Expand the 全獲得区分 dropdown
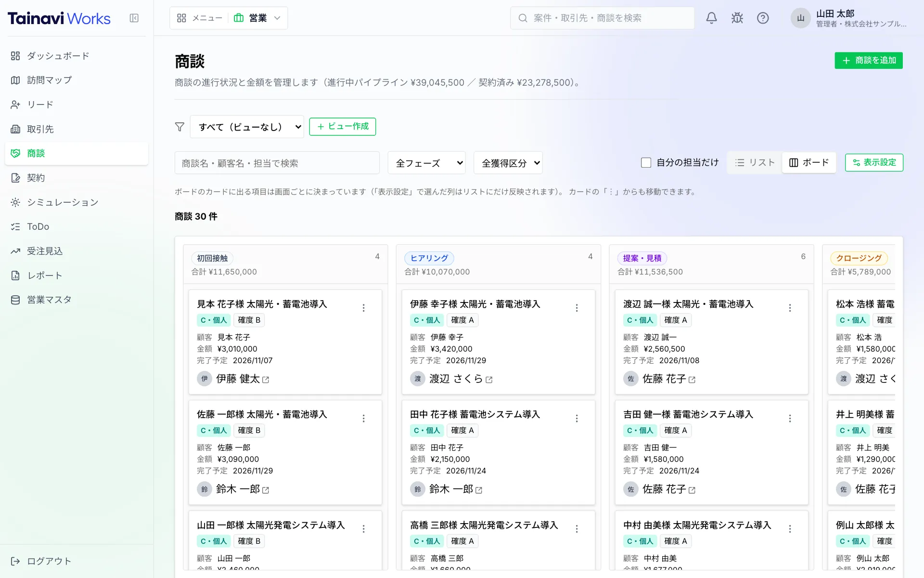This screenshot has width=924, height=578. pos(508,163)
